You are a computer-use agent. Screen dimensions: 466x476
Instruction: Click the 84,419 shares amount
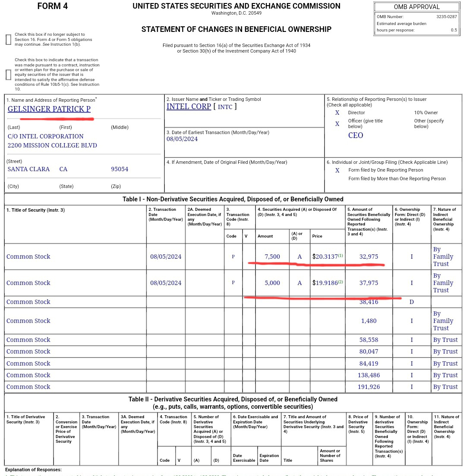click(369, 363)
